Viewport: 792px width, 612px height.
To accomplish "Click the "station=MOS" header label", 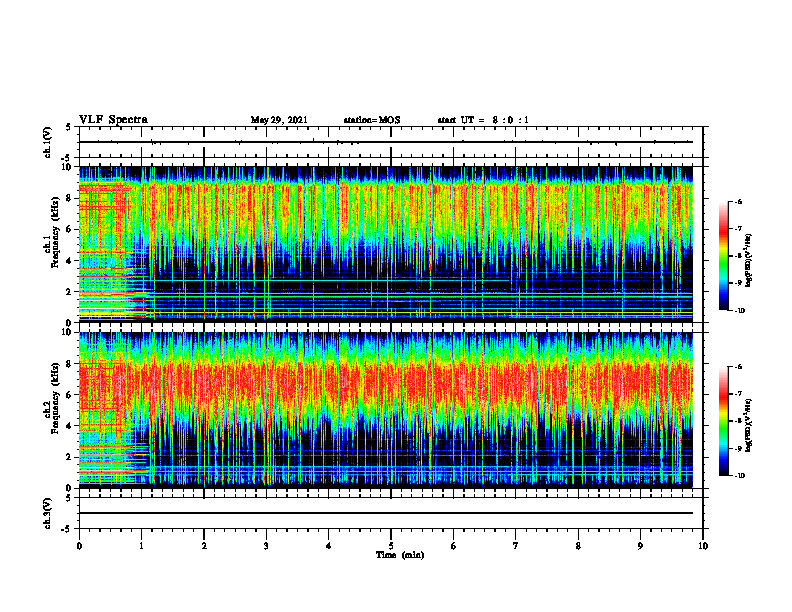I will tap(372, 120).
